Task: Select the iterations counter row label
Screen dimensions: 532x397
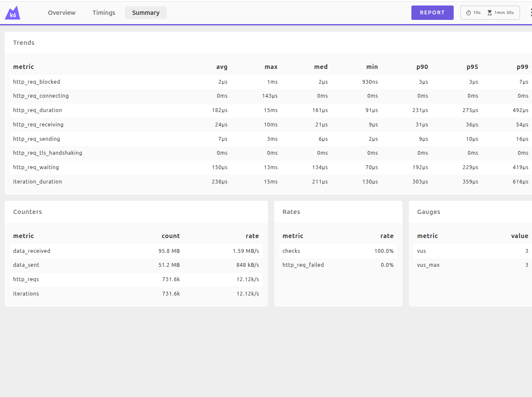Action: pyautogui.click(x=26, y=294)
